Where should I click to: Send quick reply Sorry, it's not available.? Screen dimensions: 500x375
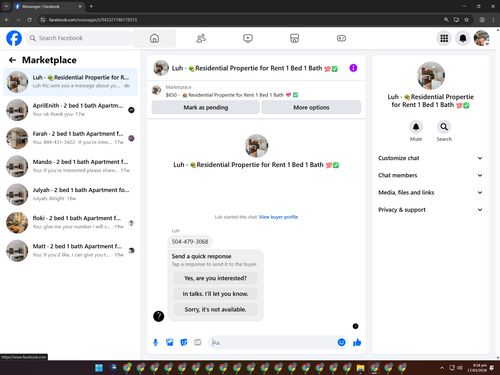coord(215,309)
